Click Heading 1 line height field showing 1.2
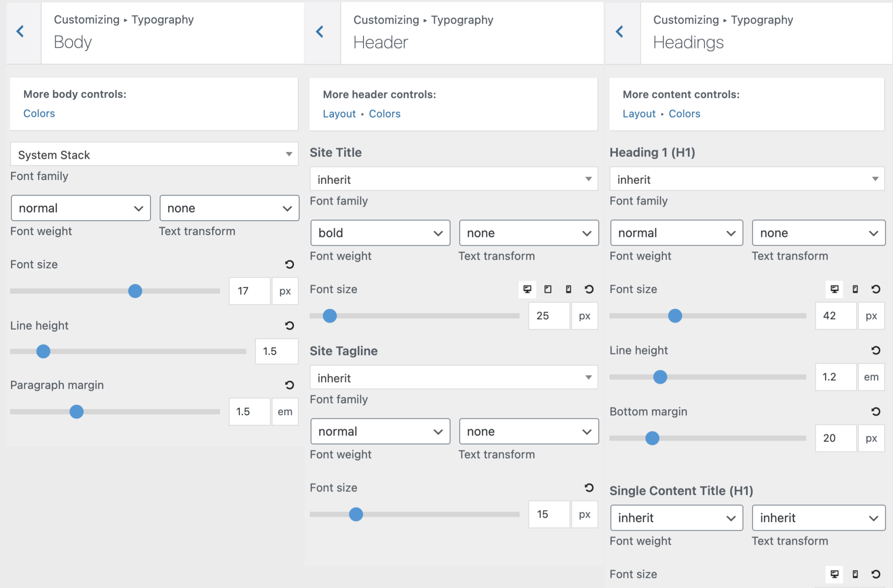Image resolution: width=893 pixels, height=588 pixels. point(836,377)
